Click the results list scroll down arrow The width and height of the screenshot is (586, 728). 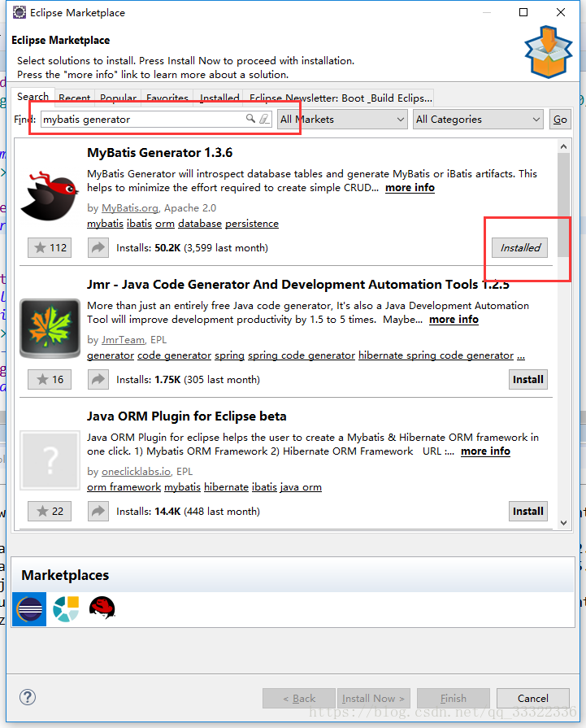click(x=564, y=523)
